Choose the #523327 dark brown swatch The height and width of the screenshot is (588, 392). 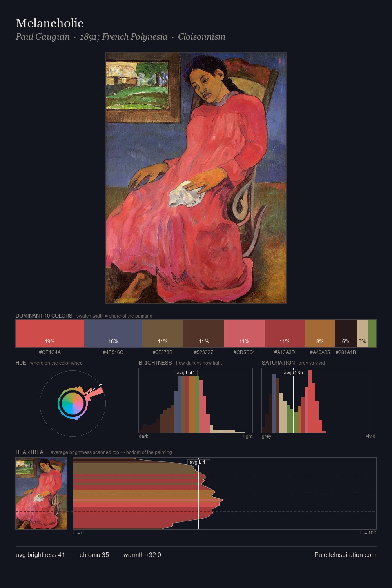(x=204, y=334)
